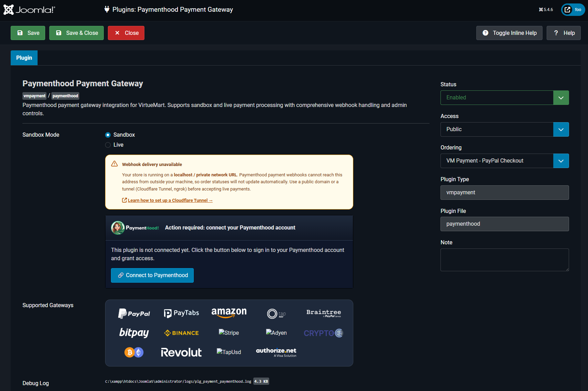Screen dimensions: 588x391
Task: Click into the Note text area
Action: (505, 260)
